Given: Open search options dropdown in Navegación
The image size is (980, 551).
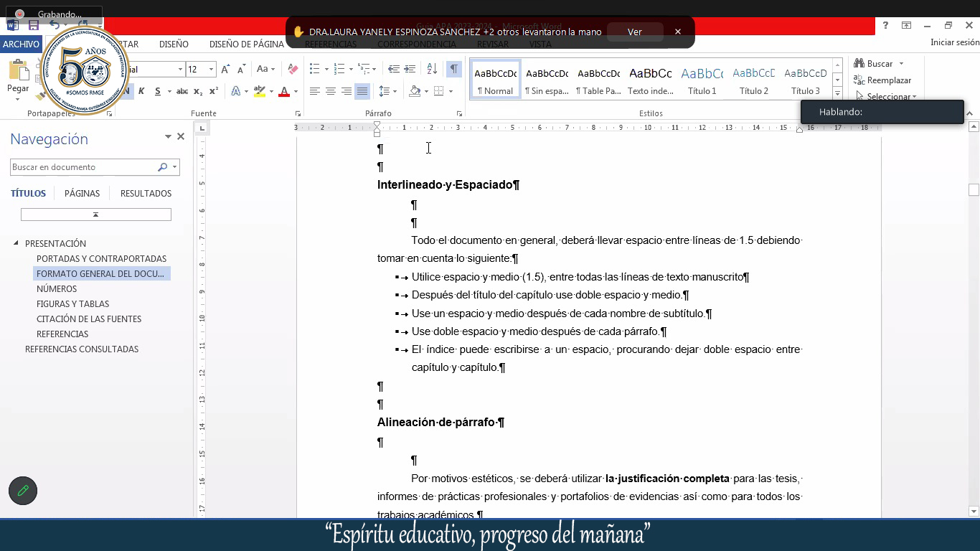Looking at the screenshot, I should [174, 167].
